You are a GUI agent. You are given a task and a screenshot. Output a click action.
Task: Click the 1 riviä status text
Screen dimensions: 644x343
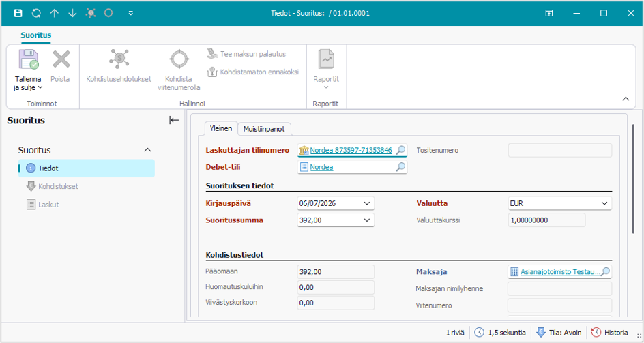[455, 333]
